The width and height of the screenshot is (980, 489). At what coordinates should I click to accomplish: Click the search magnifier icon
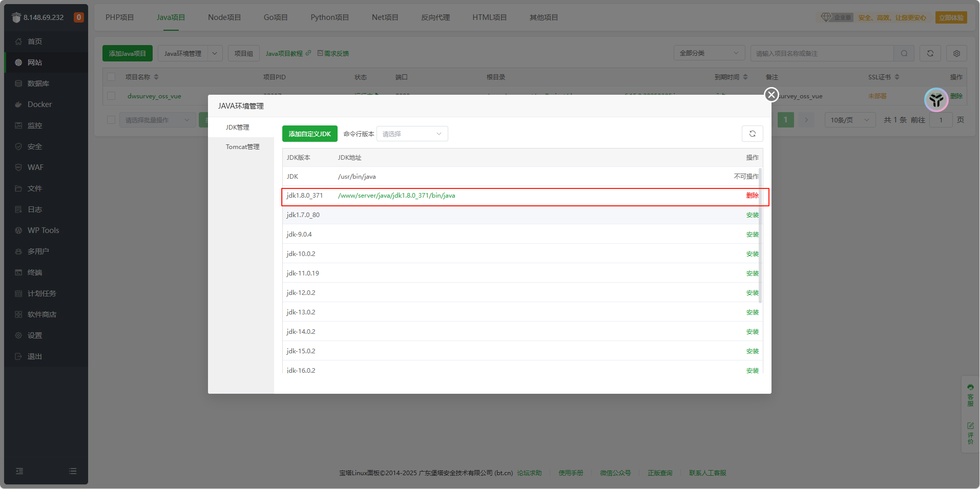click(904, 53)
